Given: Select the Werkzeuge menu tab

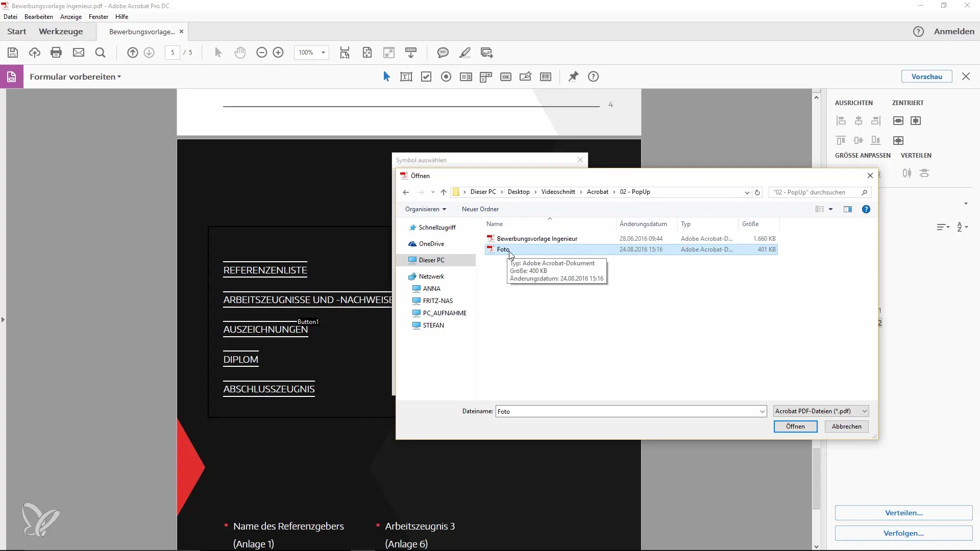Looking at the screenshot, I should pos(61,31).
